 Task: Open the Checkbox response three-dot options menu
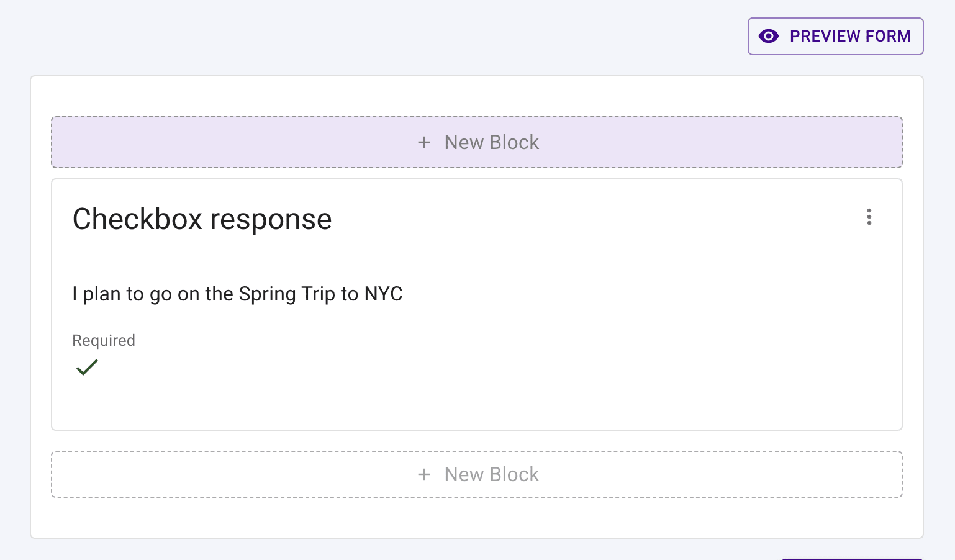click(x=869, y=217)
